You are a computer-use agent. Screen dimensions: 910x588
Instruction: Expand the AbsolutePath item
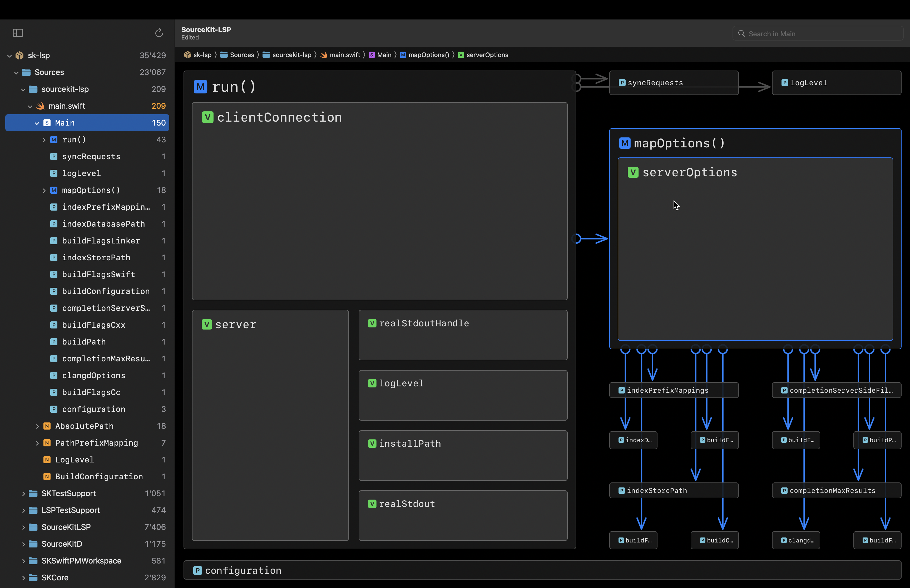(37, 426)
